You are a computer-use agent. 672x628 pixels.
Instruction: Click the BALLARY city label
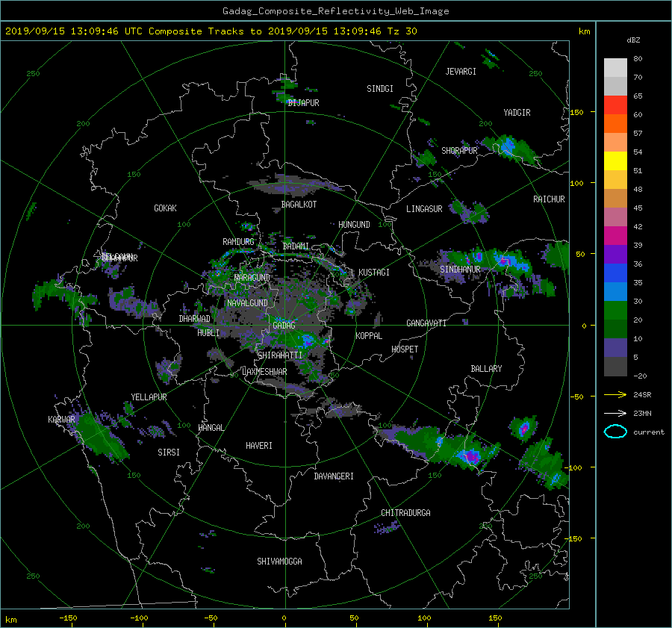coord(486,369)
